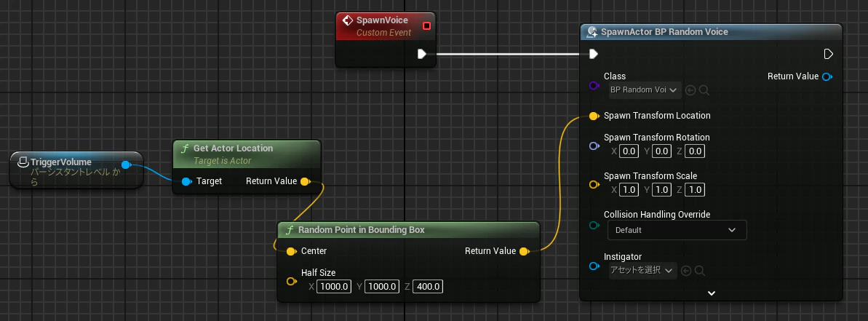This screenshot has width=868, height=321.
Task: Open the Instigator asset selection dropdown
Action: 642,271
